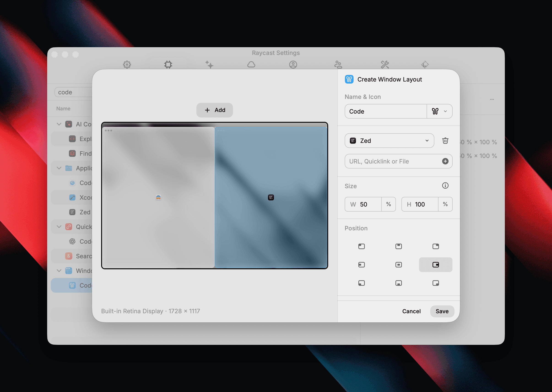552x392 pixels.
Task: Select top-left position icon
Action: [361, 246]
